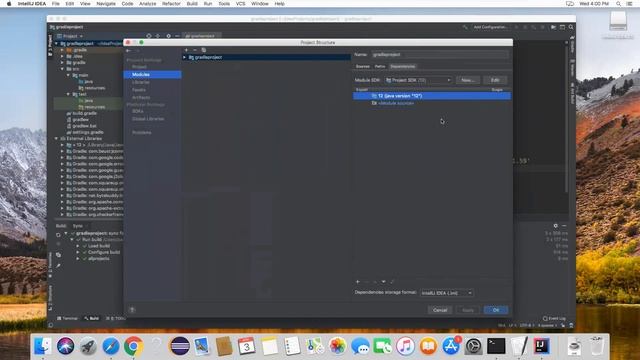Click Spotlight search in macOS menu bar

tap(619, 4)
